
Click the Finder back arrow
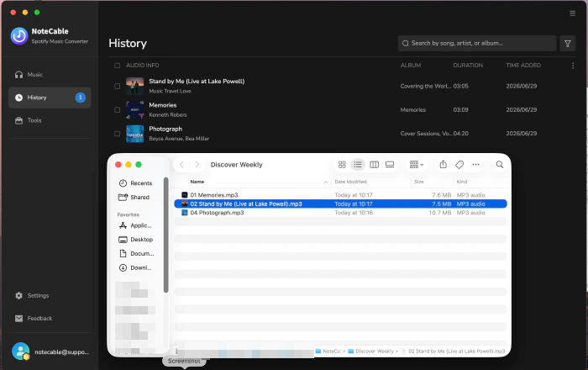pyautogui.click(x=181, y=165)
